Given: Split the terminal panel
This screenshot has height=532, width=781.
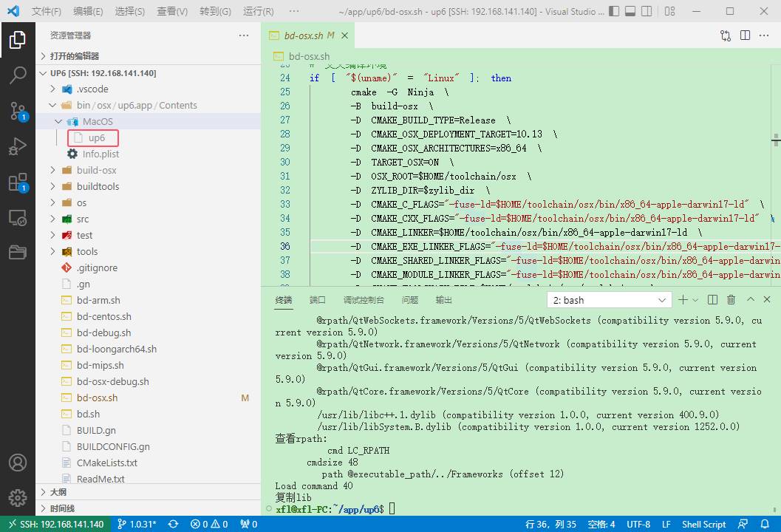Looking at the screenshot, I should point(712,300).
